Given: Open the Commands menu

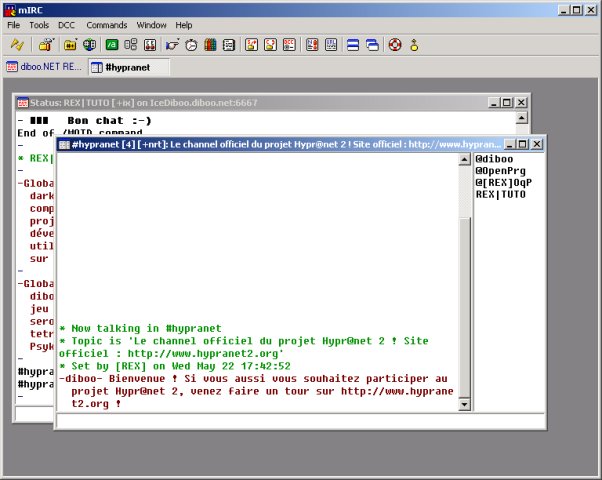Looking at the screenshot, I should 106,24.
